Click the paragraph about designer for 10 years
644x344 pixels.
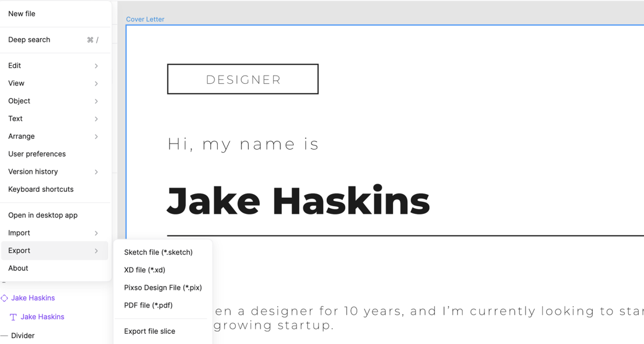[429, 311]
